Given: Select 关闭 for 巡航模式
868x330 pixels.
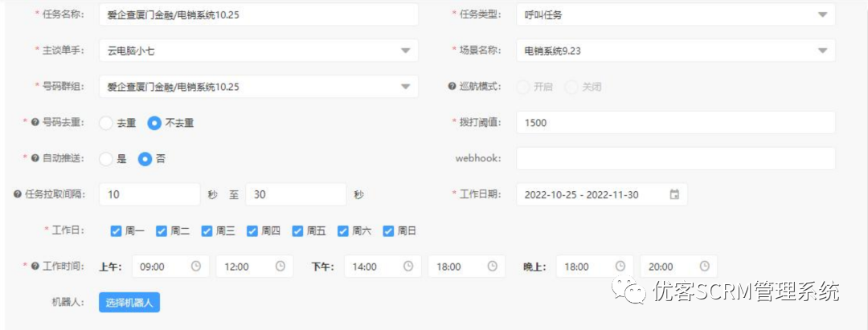Looking at the screenshot, I should click(x=572, y=88).
